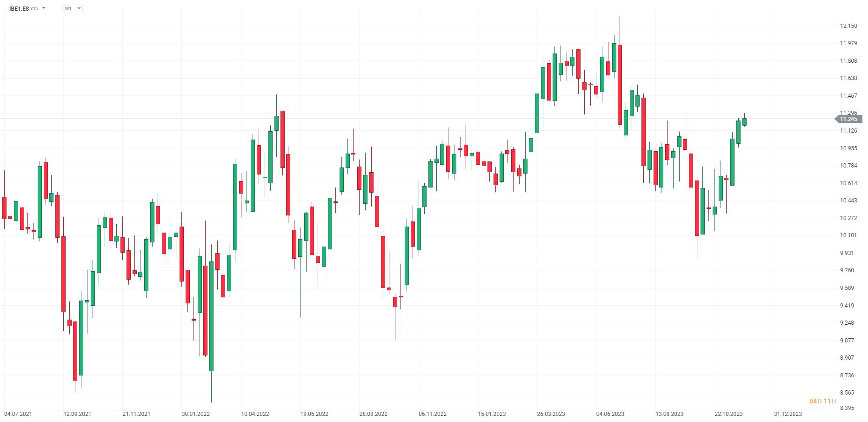Click the 9.248 price axis value
The width and height of the screenshot is (868, 422).
point(848,323)
